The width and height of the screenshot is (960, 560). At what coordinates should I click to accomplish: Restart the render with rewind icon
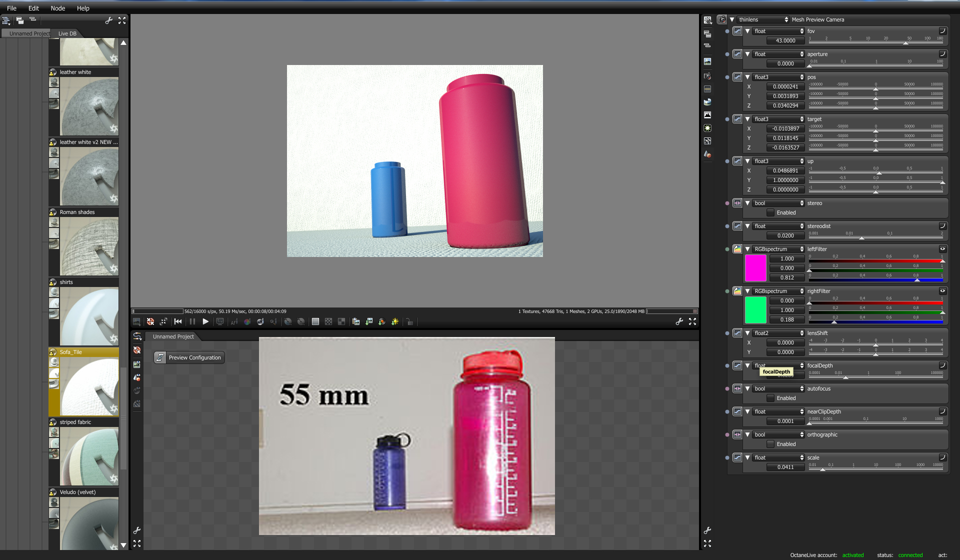178,322
